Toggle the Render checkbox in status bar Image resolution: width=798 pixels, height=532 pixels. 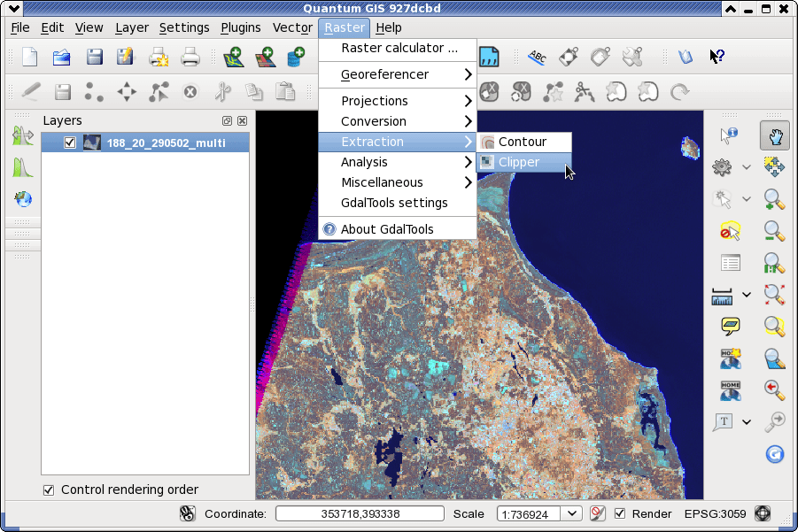pyautogui.click(x=619, y=513)
